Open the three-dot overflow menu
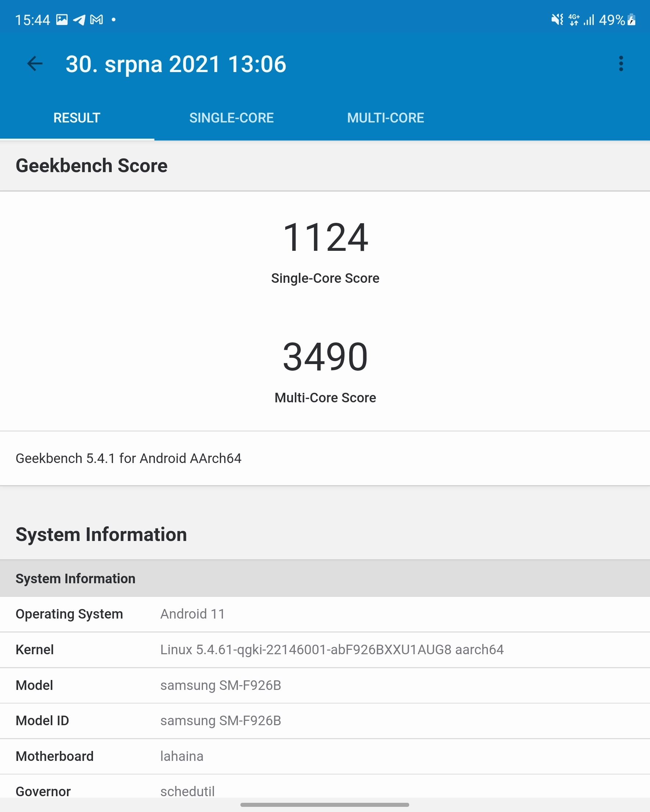The width and height of the screenshot is (650, 812). (621, 63)
